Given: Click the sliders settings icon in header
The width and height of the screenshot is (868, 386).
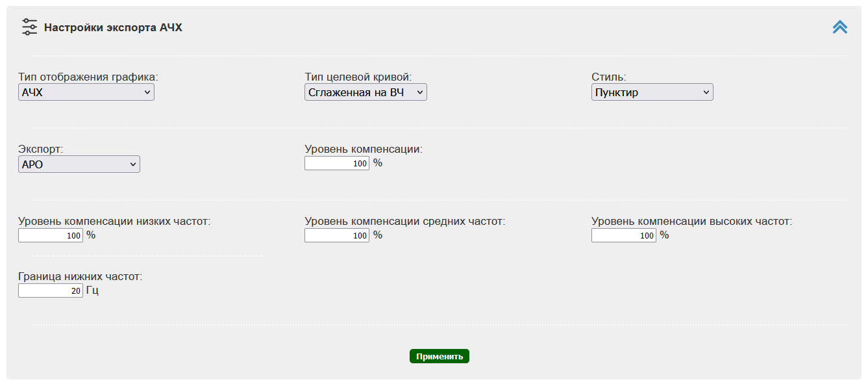Looking at the screenshot, I should click(30, 27).
